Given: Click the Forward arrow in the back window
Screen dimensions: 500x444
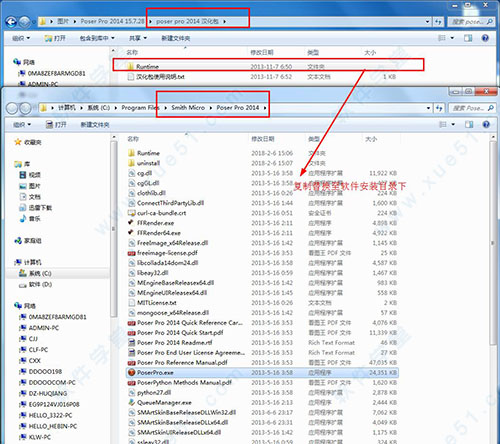Looking at the screenshot, I should click(x=24, y=22).
